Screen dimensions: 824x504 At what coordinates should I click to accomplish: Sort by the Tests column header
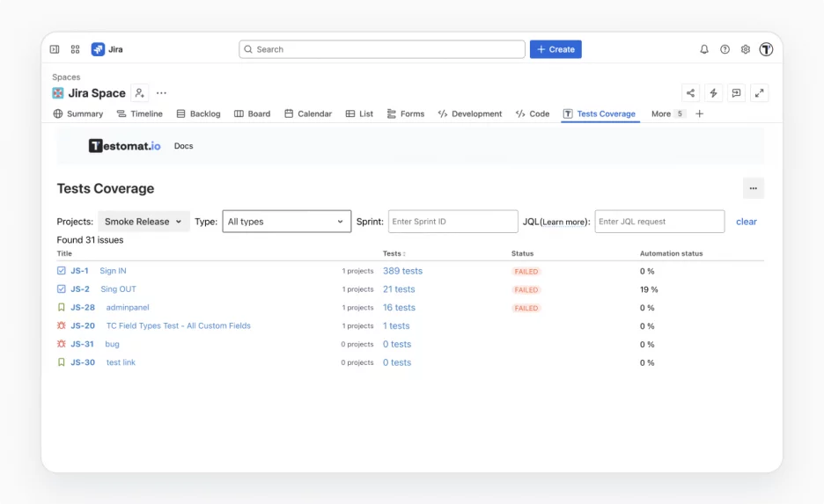coord(394,253)
